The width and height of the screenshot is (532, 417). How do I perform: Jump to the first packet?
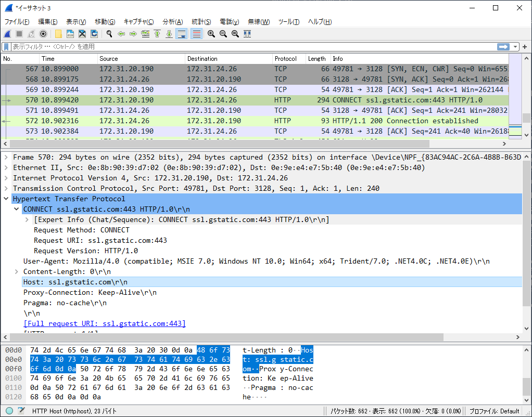click(x=157, y=34)
